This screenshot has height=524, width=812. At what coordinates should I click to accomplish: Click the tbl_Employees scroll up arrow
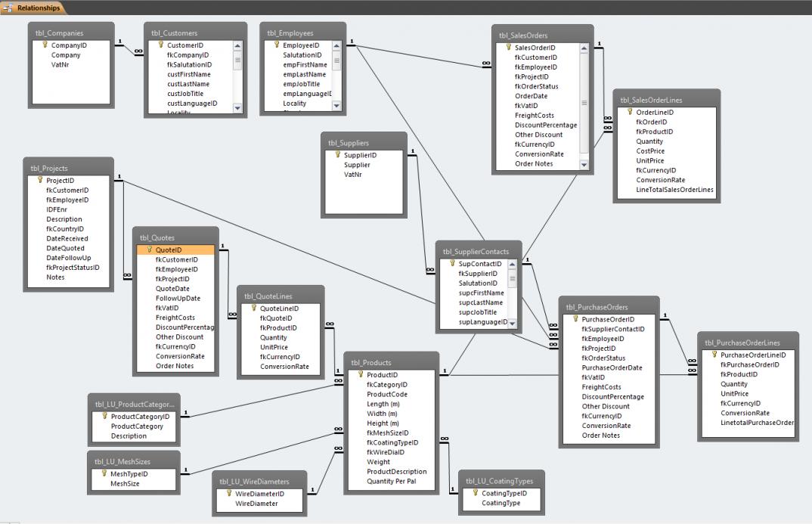tap(336, 46)
